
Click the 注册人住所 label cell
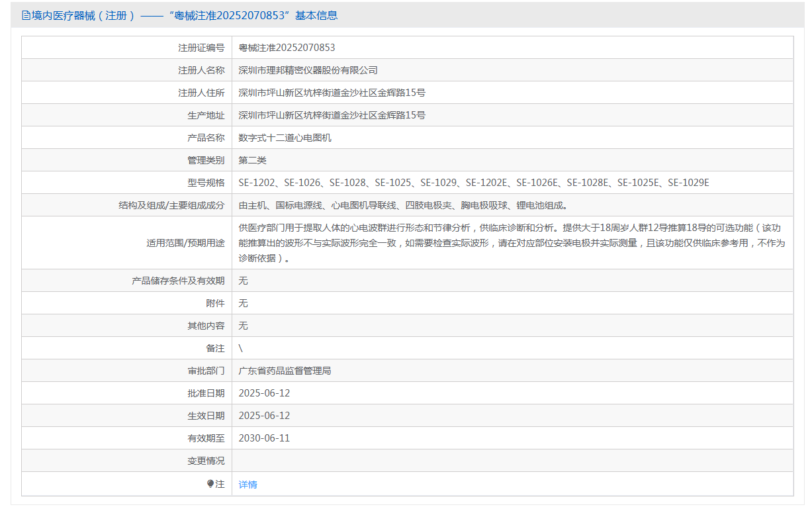(126, 93)
